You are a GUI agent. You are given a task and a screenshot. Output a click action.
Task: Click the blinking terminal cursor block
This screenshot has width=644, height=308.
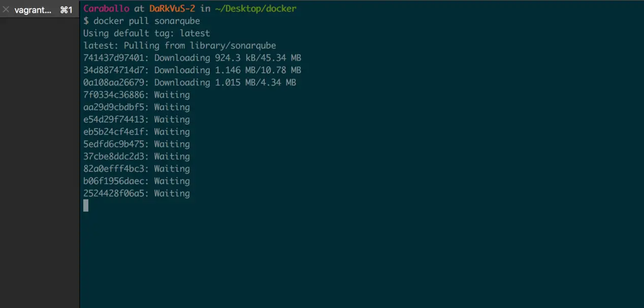(86, 205)
